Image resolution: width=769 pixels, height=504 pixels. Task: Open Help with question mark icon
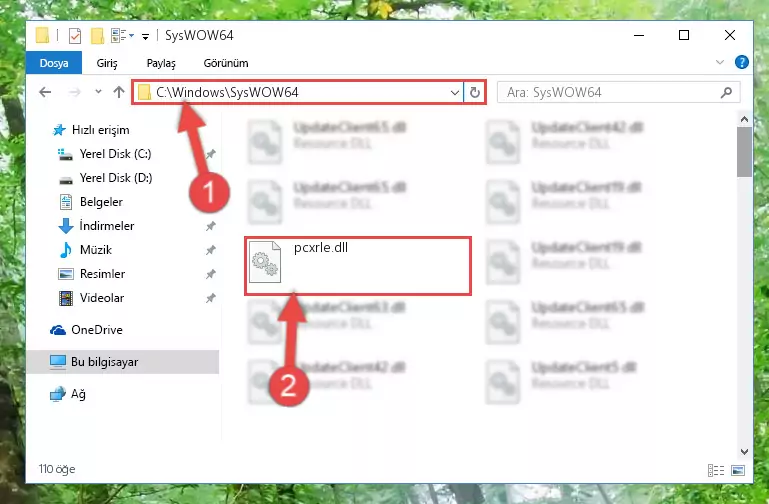coord(742,62)
